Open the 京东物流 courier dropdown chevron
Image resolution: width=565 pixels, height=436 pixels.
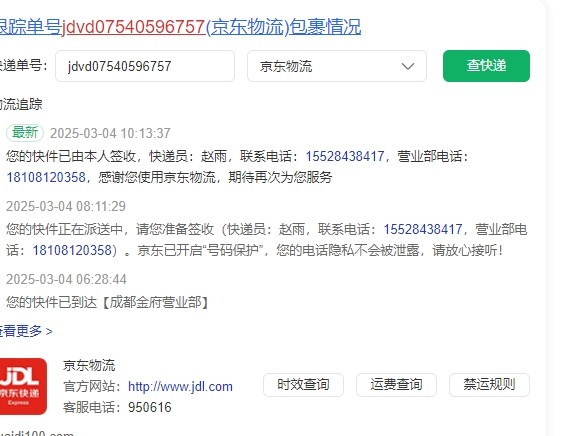pyautogui.click(x=408, y=66)
